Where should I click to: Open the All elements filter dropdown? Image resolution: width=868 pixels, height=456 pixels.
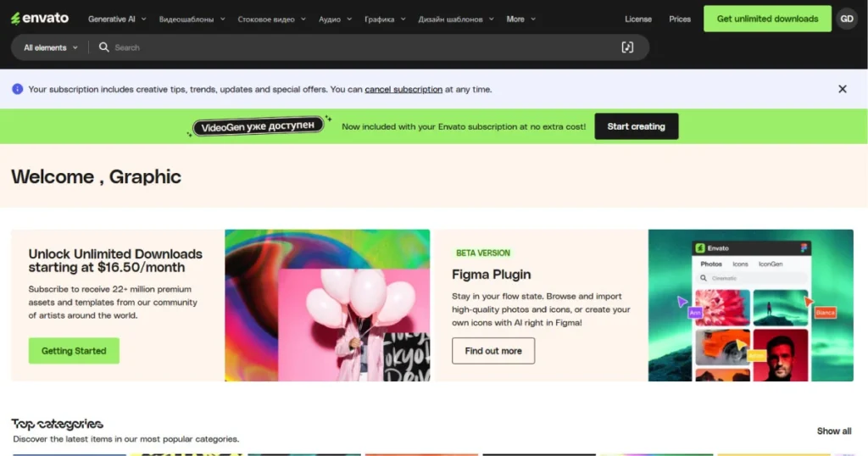click(x=50, y=47)
